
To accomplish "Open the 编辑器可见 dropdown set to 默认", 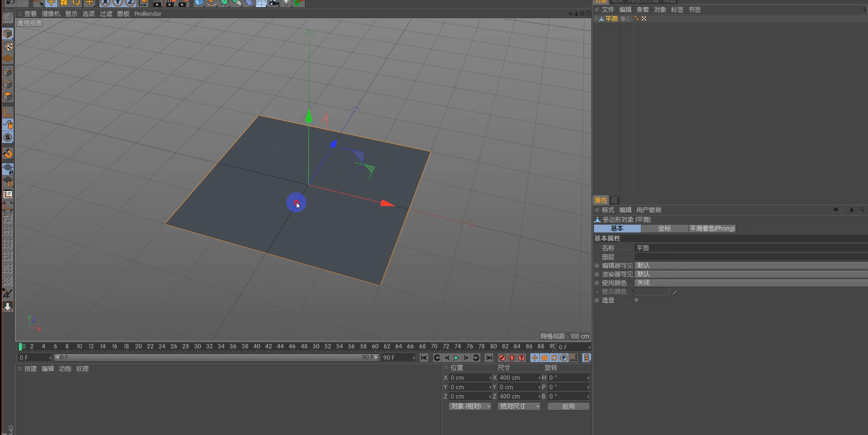I will point(751,265).
